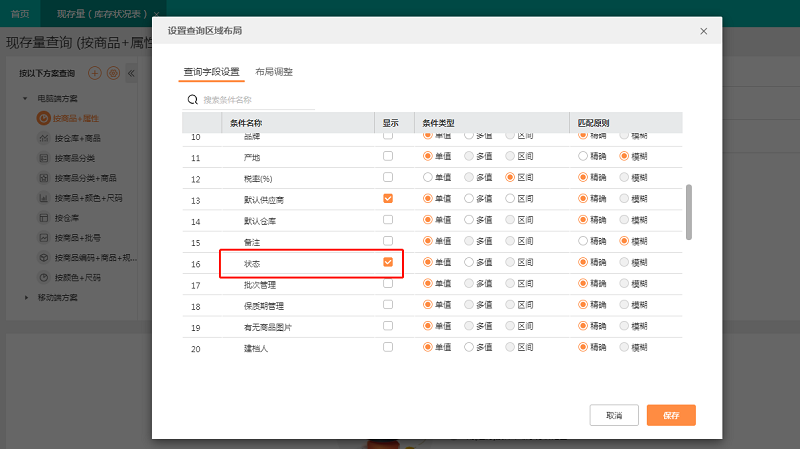Uncheck the display box for 状态
Screen dimensions: 800x449
(x=388, y=262)
